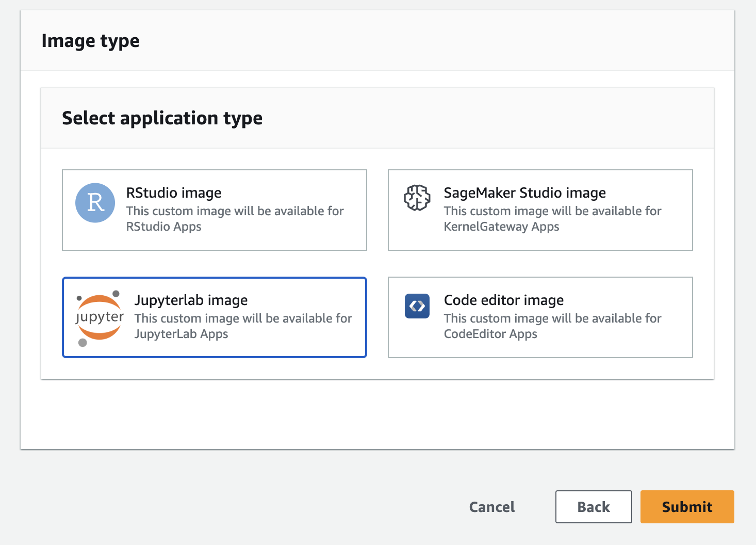The image size is (756, 545).
Task: Click the Image type heading
Action: 91,40
